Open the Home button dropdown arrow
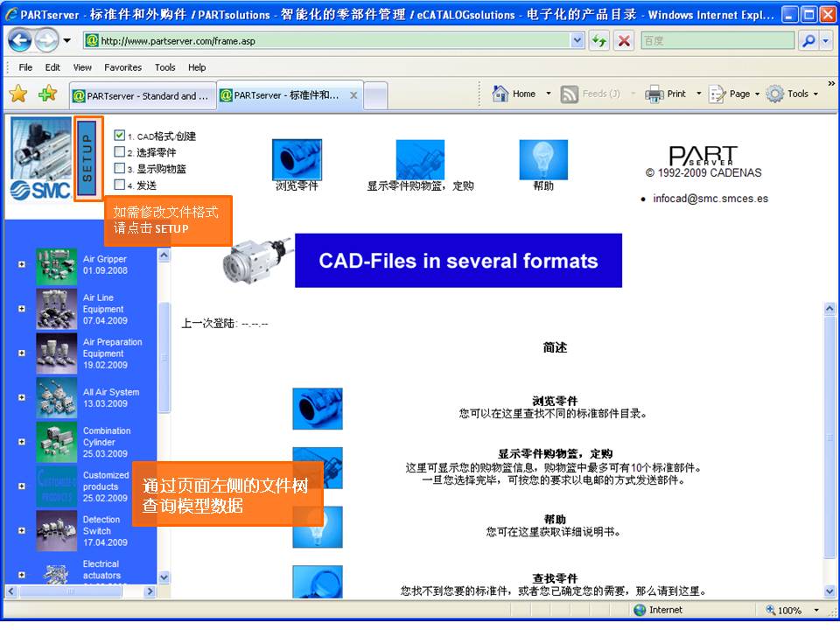 coord(548,94)
